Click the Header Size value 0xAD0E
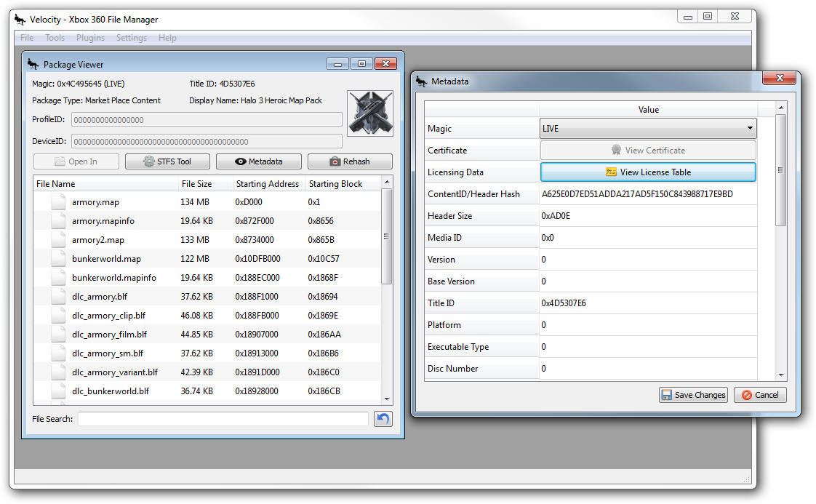 [x=556, y=216]
